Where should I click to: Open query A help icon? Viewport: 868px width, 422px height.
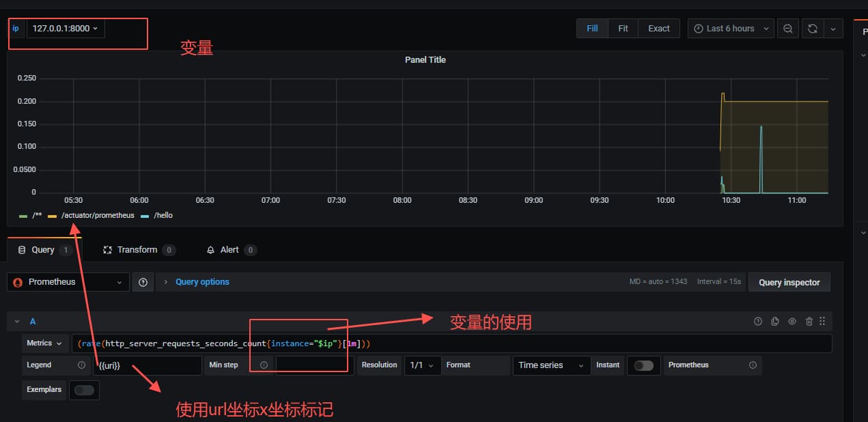pos(757,322)
